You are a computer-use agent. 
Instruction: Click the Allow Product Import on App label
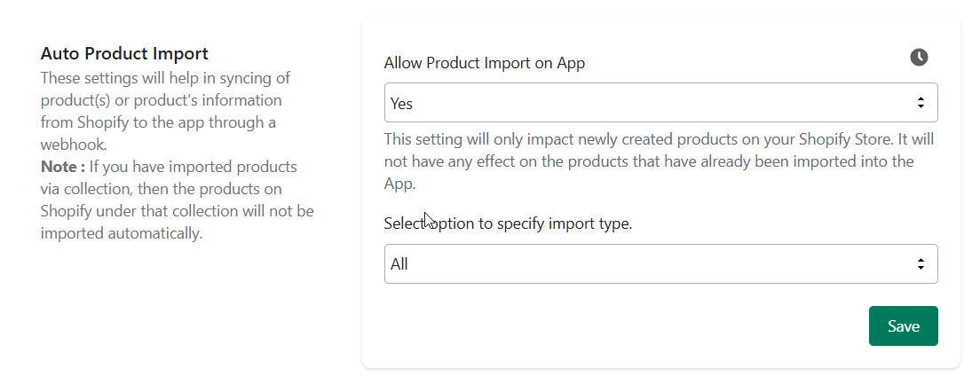pyautogui.click(x=485, y=63)
